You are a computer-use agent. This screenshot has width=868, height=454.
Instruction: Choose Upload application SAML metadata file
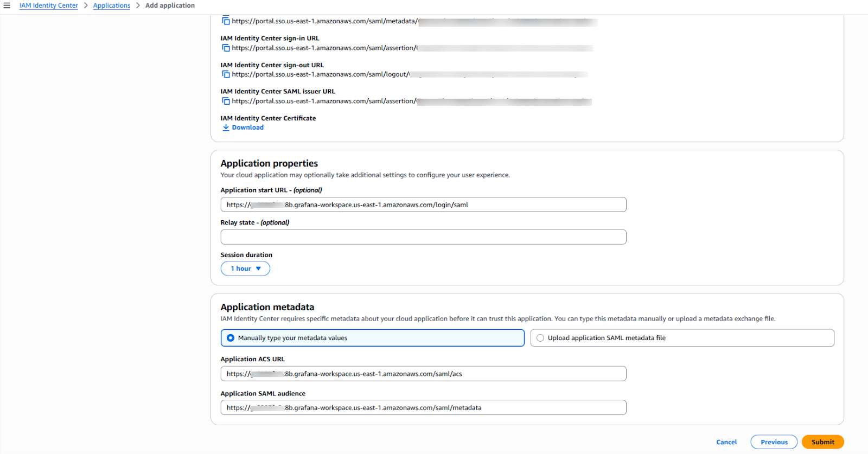pos(540,338)
